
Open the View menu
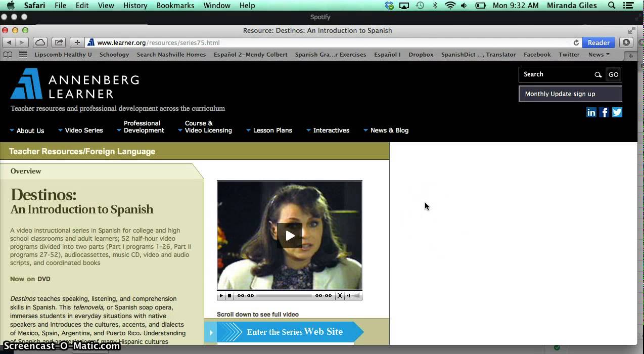click(x=106, y=6)
